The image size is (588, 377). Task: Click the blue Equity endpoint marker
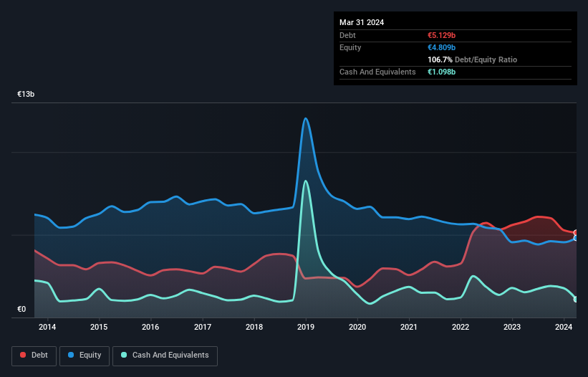point(577,238)
